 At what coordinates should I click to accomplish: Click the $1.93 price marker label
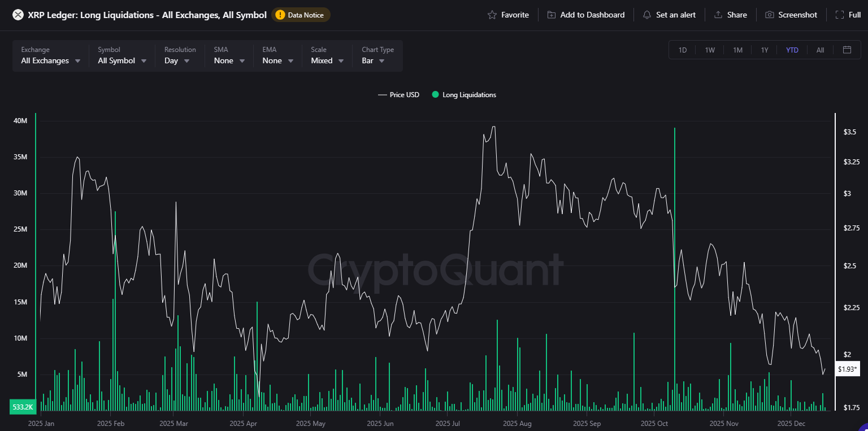pos(848,368)
